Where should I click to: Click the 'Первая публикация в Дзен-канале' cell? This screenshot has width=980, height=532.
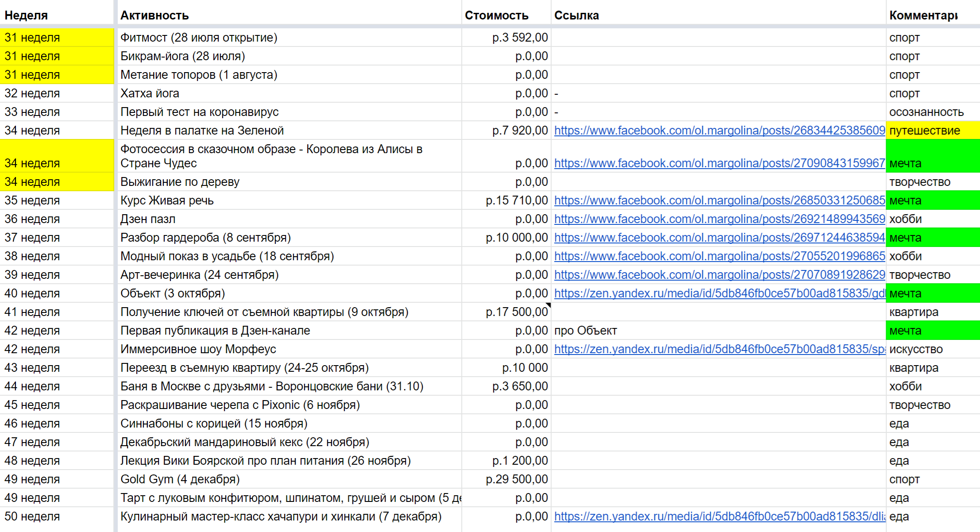coord(289,331)
